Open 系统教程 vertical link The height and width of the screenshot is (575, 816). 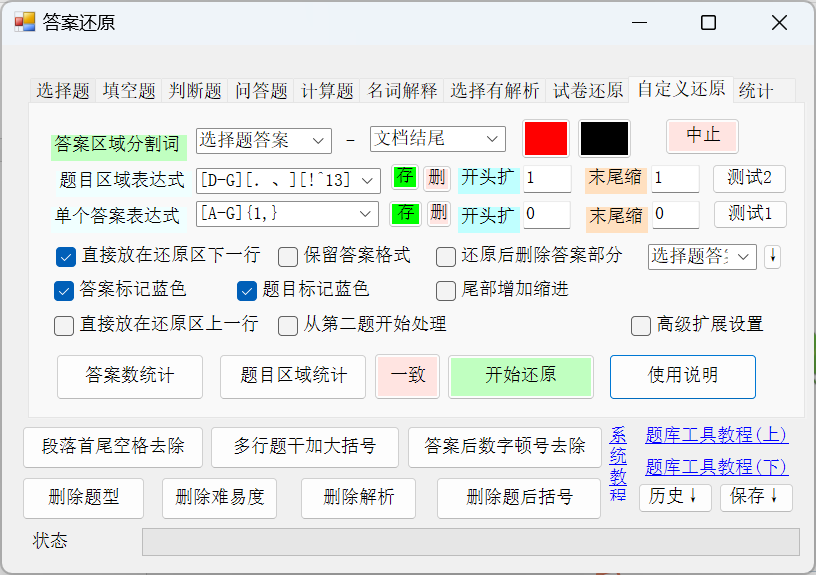(x=618, y=464)
